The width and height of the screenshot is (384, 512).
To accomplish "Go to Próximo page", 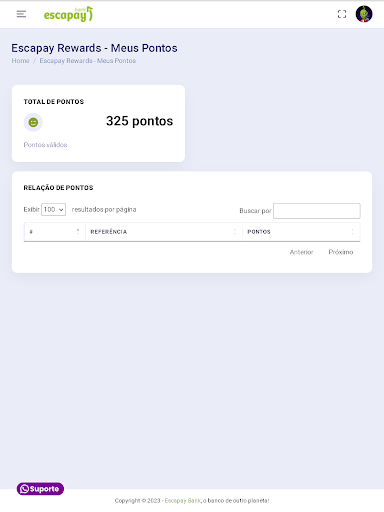I will tap(341, 252).
